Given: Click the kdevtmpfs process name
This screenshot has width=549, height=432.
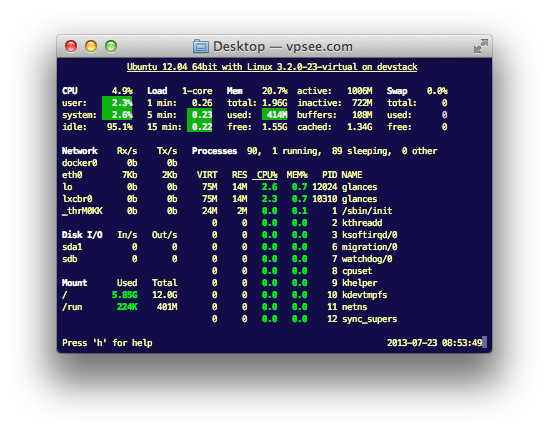Looking at the screenshot, I should click(364, 295).
